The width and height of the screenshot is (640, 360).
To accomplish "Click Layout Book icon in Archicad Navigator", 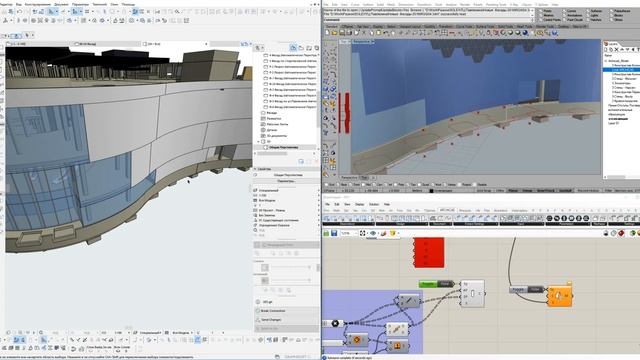I will click(x=309, y=48).
